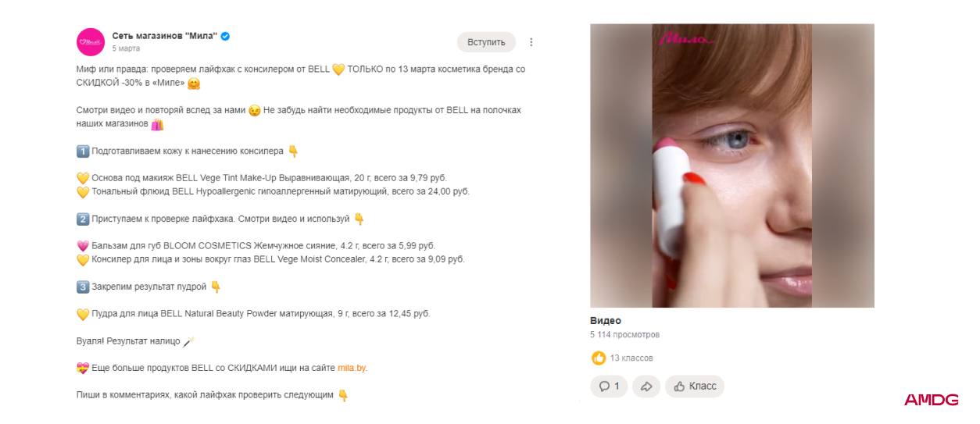Click the Вступить join button
980x424 pixels.
[486, 42]
